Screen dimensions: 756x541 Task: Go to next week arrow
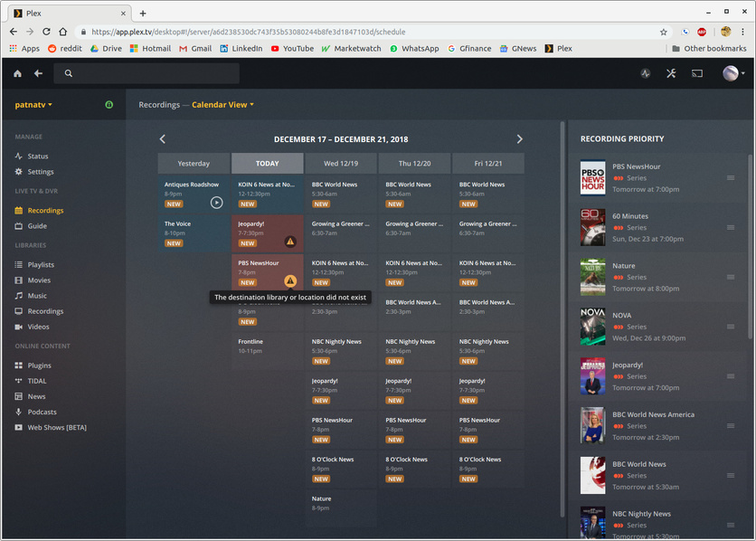(x=519, y=138)
